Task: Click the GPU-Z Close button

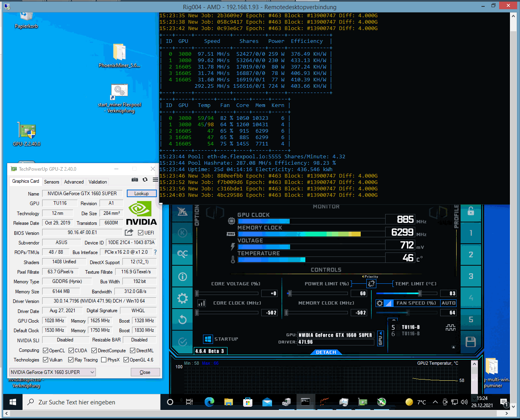Action: click(x=145, y=372)
